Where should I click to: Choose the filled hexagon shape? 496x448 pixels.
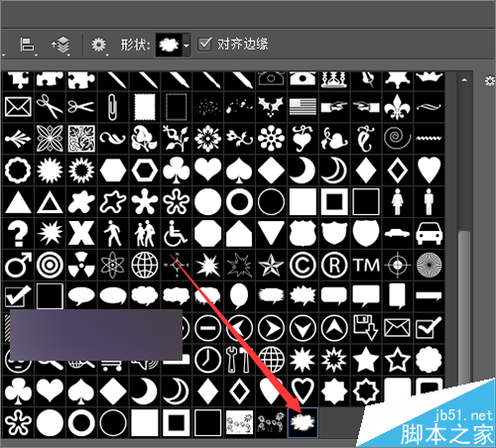pos(113,170)
